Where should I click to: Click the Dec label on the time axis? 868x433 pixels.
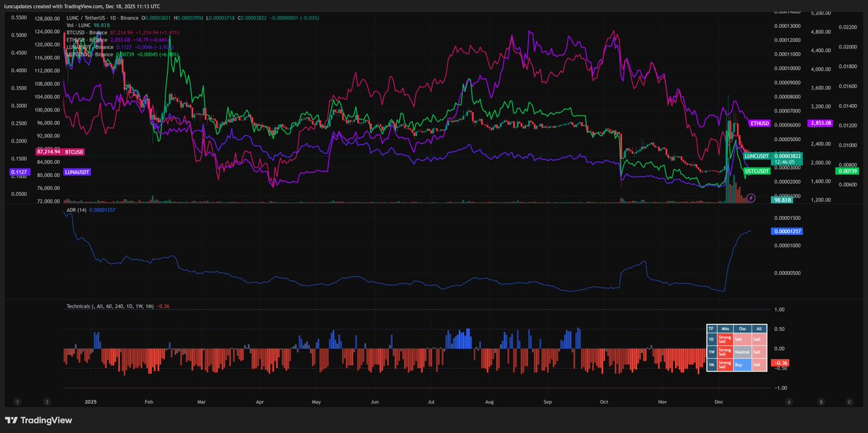(718, 401)
